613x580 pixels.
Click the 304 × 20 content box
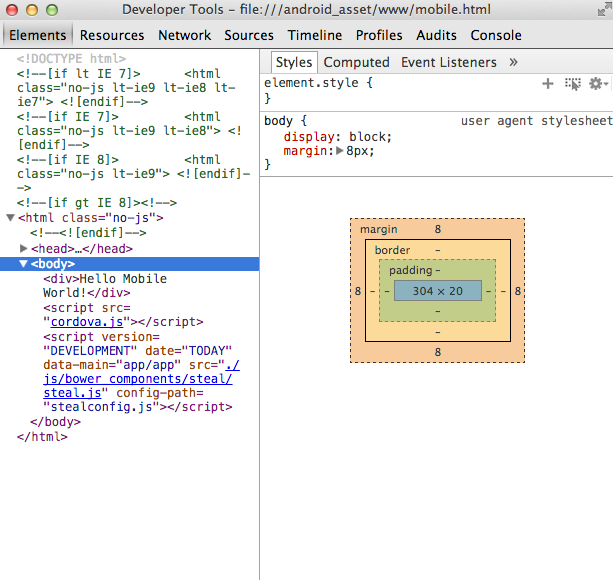(x=438, y=291)
